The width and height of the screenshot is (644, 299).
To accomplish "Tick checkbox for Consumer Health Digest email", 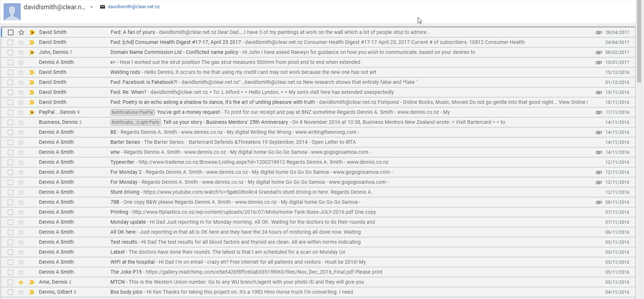I will click(x=10, y=42).
